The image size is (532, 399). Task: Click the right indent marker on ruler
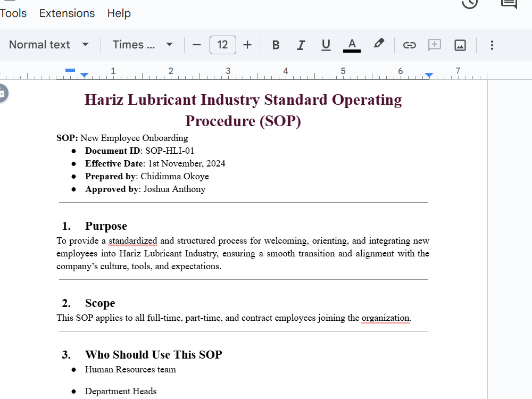429,75
